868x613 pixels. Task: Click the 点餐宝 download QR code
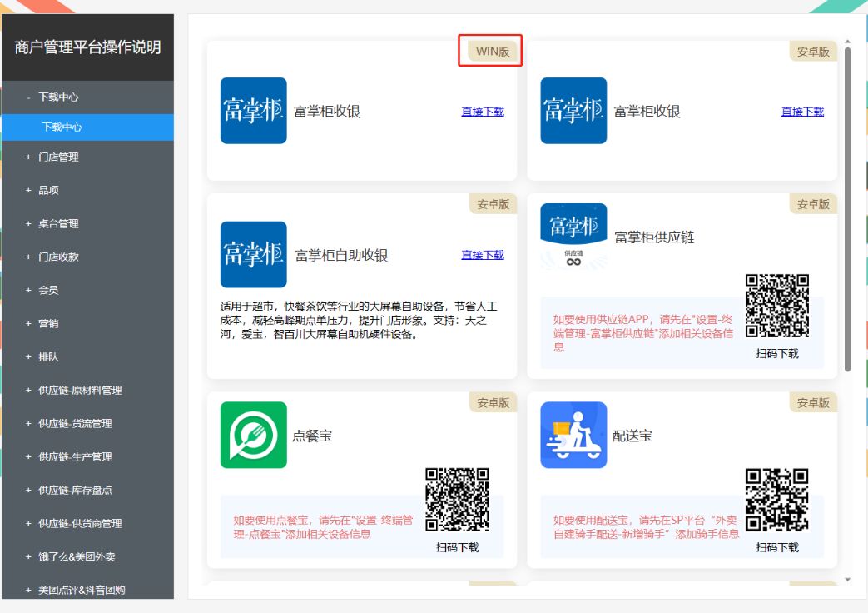[457, 500]
